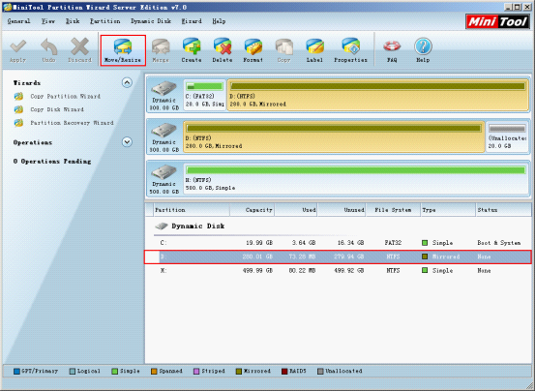Click the Spanned legend color swatch
Viewport: 536px width, 392px height.
coord(154,371)
